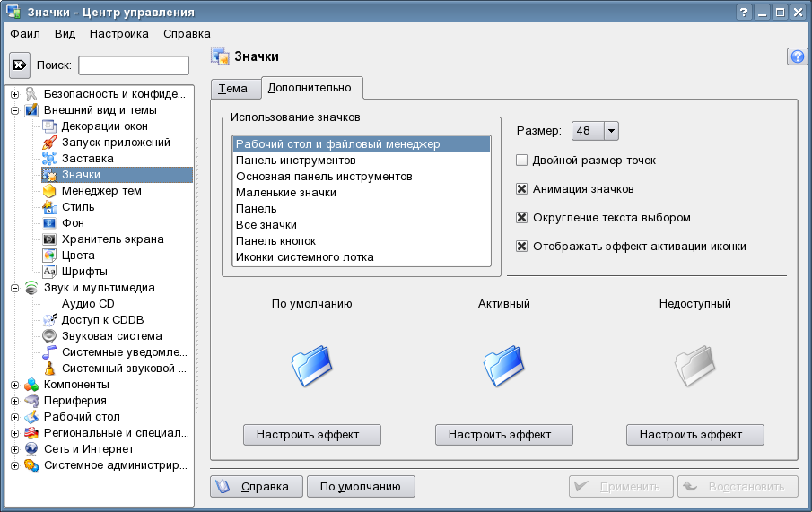Click the Фон wallpaper icon
The height and width of the screenshot is (512, 812).
(49, 223)
